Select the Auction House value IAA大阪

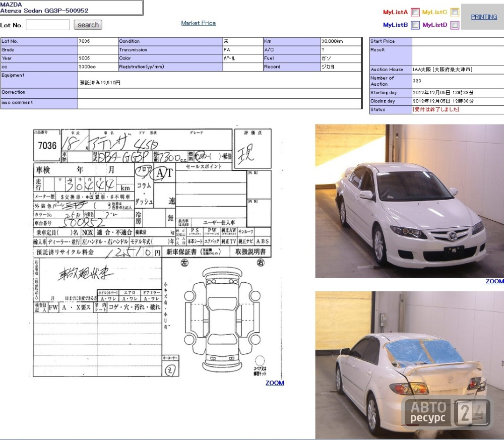[443, 70]
